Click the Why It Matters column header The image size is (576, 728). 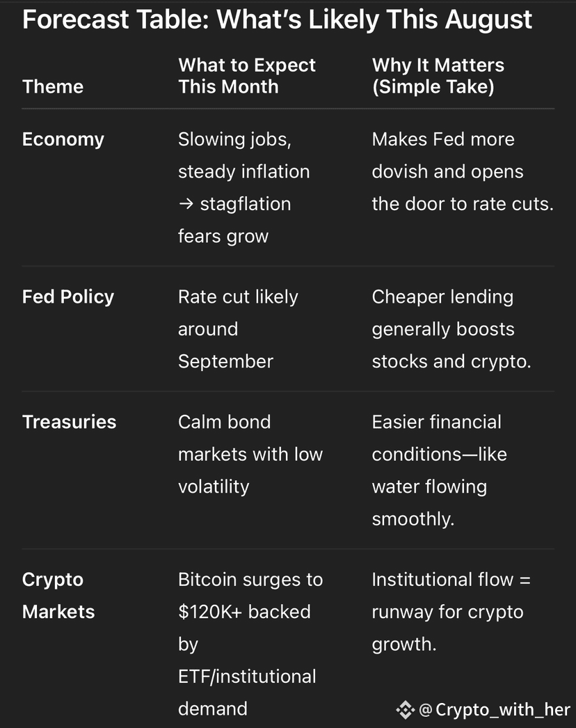(x=438, y=76)
